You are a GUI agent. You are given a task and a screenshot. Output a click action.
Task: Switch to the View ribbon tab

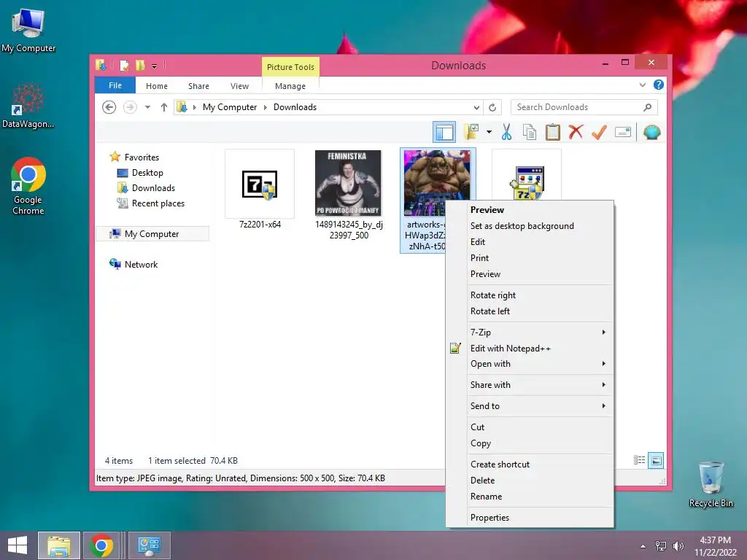click(x=239, y=86)
